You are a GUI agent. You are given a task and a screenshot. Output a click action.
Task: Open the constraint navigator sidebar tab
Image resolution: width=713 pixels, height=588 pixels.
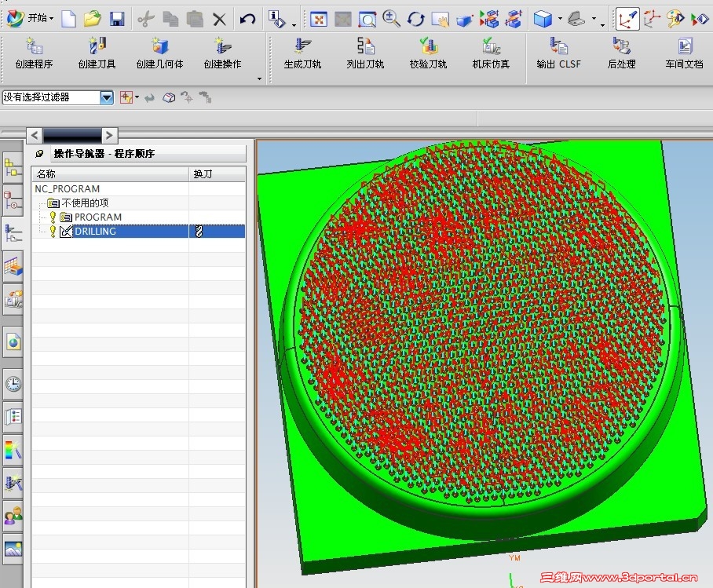(x=13, y=200)
